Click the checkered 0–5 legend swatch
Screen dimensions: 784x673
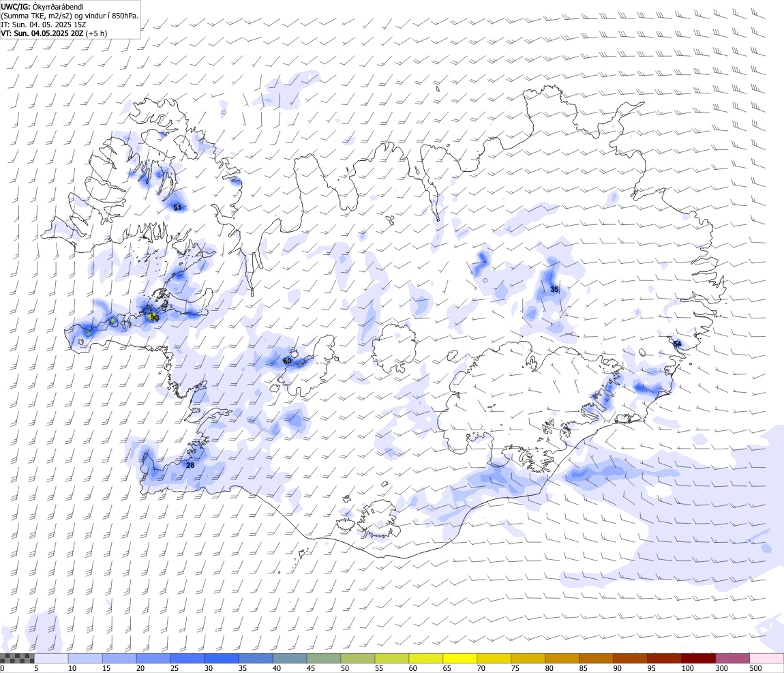click(17, 658)
